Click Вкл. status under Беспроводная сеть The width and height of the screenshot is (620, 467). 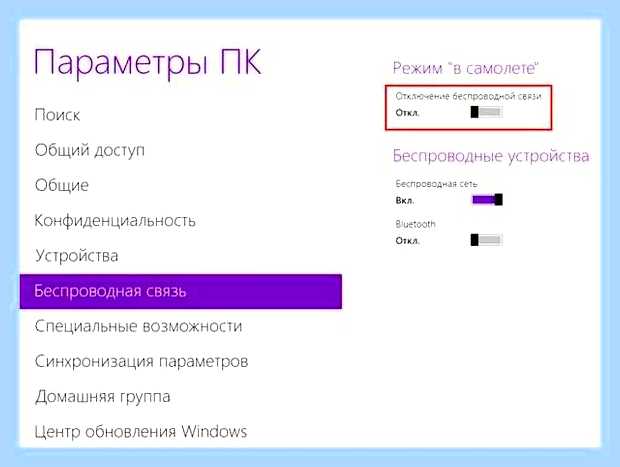[x=405, y=200]
